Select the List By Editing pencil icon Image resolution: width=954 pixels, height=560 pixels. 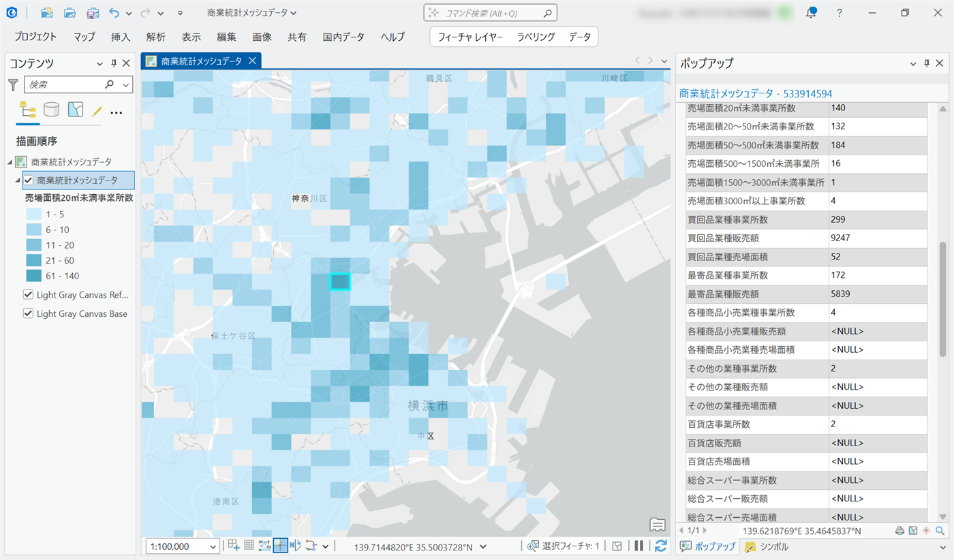(97, 110)
